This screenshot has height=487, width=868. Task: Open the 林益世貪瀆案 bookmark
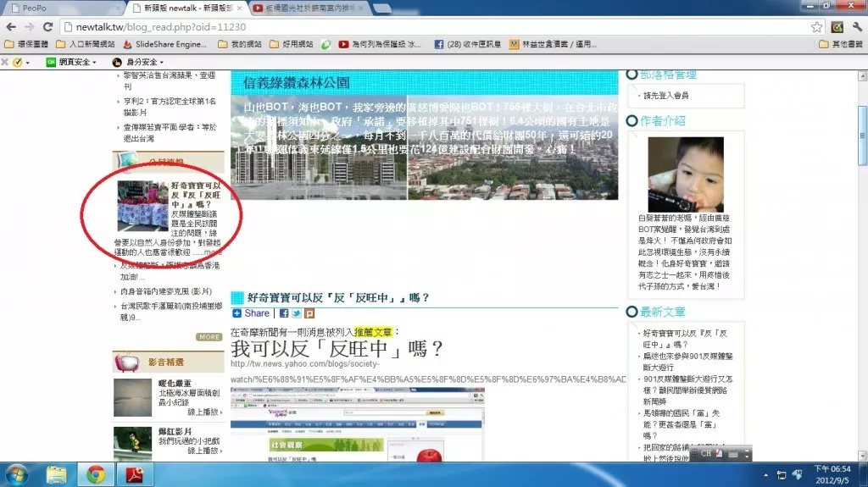553,44
